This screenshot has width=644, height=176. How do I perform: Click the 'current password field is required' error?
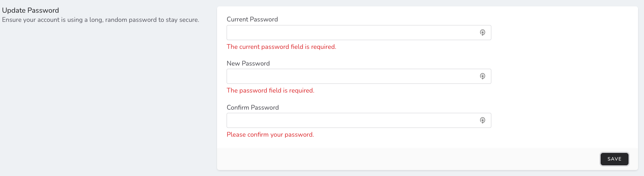pos(281,47)
